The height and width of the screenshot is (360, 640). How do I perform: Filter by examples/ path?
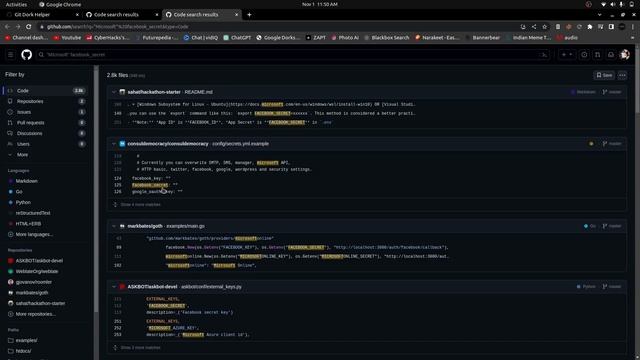click(26, 340)
